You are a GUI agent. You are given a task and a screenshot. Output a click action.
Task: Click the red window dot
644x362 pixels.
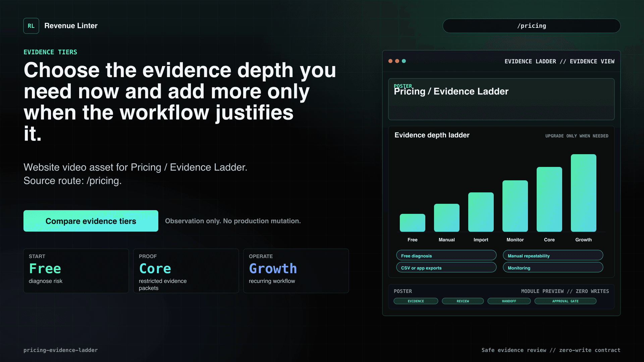click(390, 61)
